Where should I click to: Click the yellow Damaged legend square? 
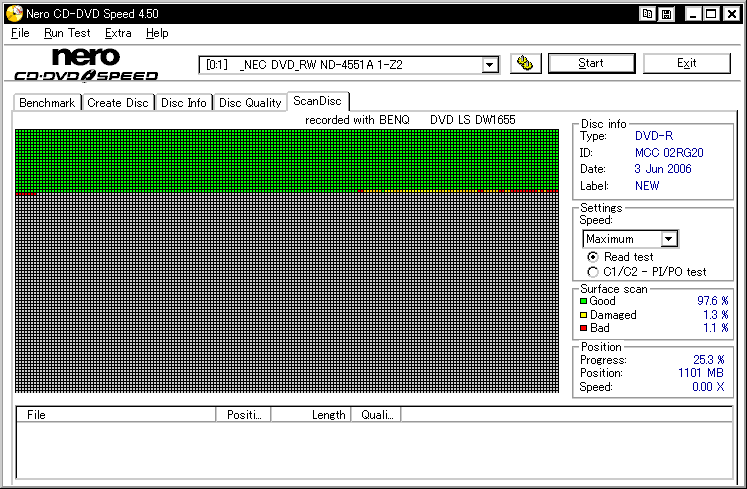click(583, 315)
